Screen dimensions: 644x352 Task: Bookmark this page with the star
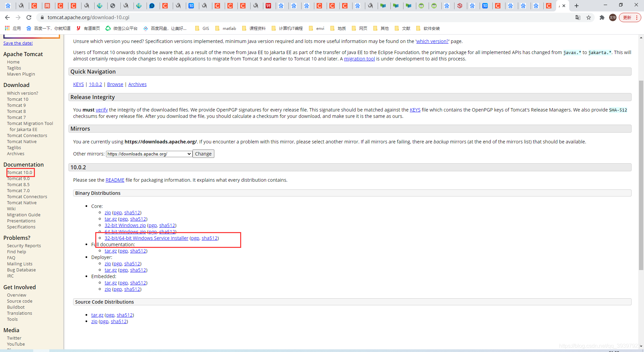point(589,17)
